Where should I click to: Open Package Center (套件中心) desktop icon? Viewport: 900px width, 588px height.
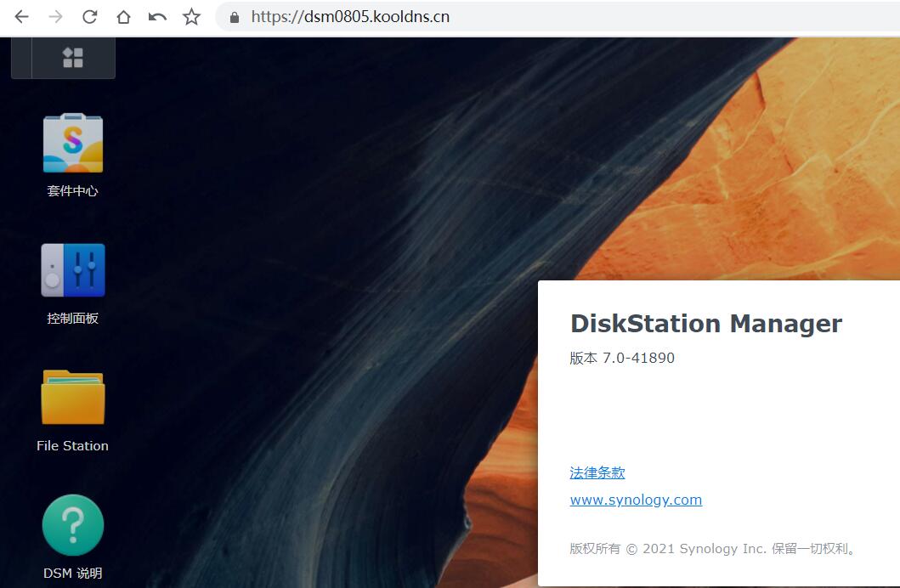73,143
